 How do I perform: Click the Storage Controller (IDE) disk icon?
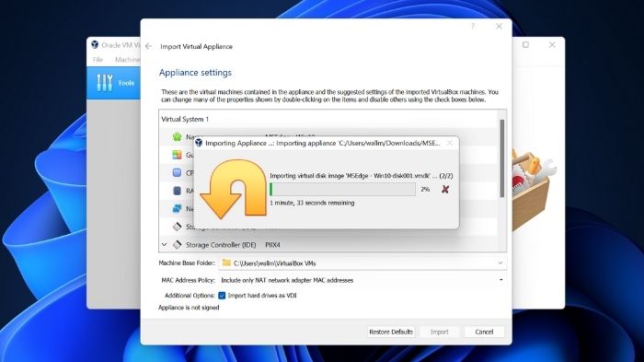tap(177, 245)
